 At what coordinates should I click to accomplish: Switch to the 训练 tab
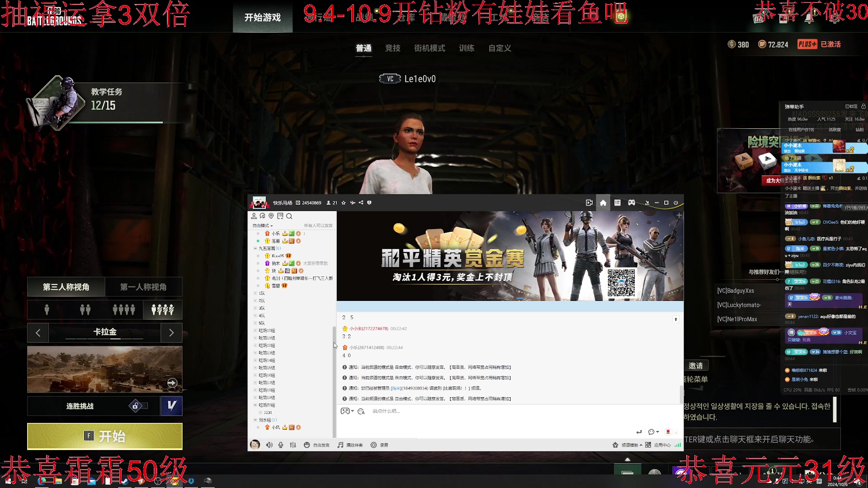pyautogui.click(x=467, y=48)
